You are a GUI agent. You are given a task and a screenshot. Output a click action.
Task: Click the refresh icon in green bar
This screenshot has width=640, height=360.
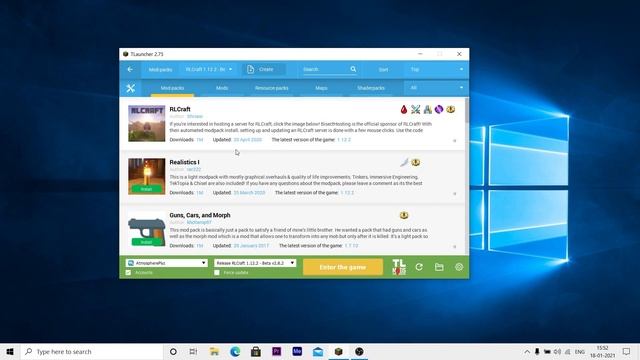[x=419, y=267]
